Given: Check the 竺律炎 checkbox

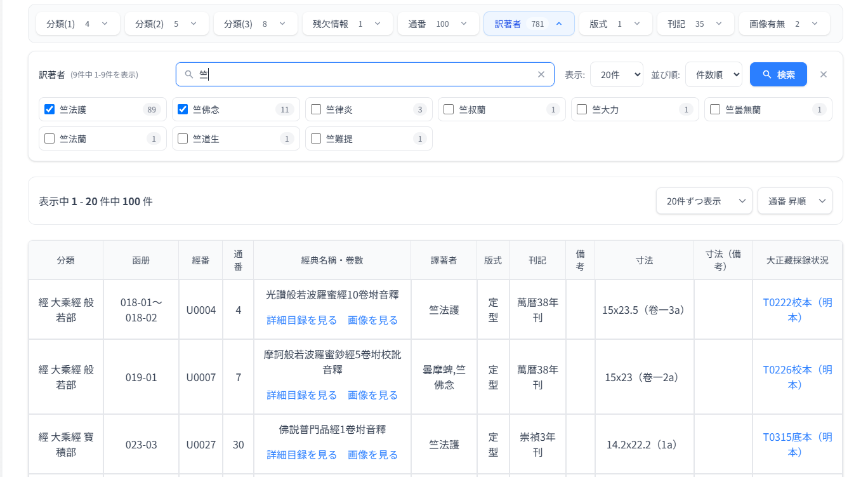Looking at the screenshot, I should coord(316,109).
